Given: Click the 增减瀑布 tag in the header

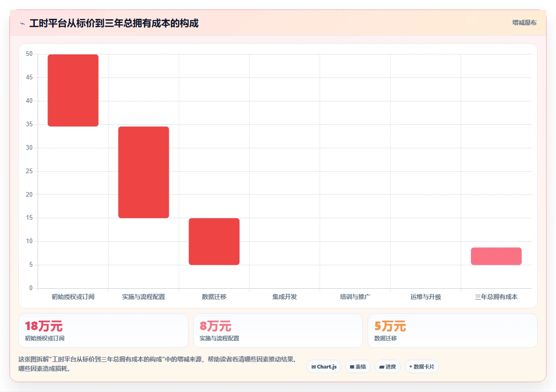Looking at the screenshot, I should pyautogui.click(x=524, y=23).
